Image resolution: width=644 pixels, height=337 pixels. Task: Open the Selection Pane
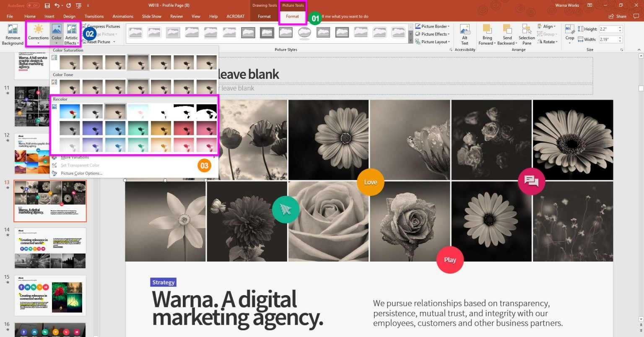(526, 34)
